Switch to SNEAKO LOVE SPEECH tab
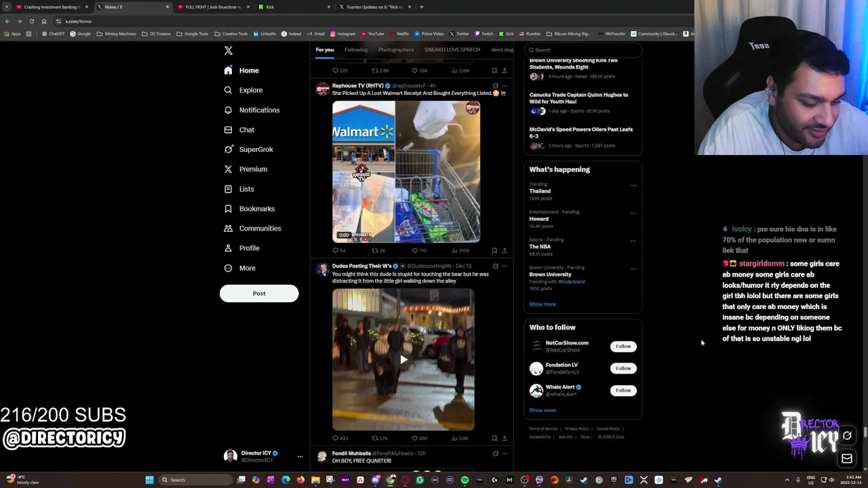868x488 pixels. (452, 49)
